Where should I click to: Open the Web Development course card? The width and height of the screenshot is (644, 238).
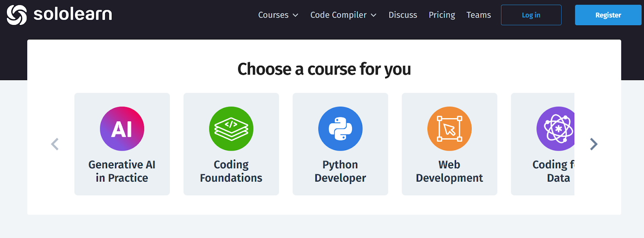pyautogui.click(x=449, y=144)
